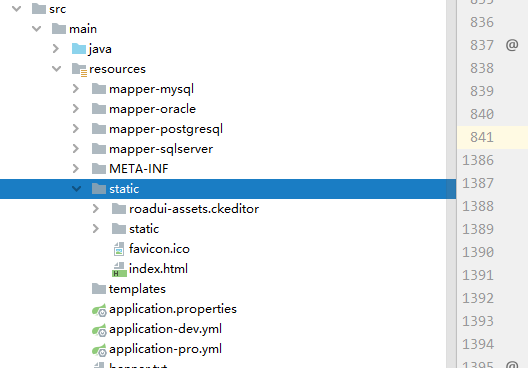
Task: Click the resources root folder icon
Action: tap(79, 70)
